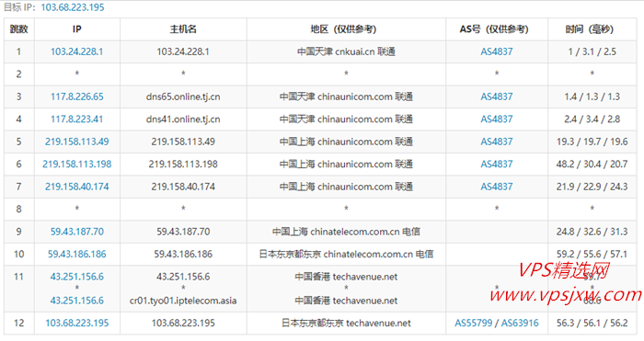
Task: Follow the 219.158.113.49 link in IP column
Action: pyautogui.click(x=76, y=142)
